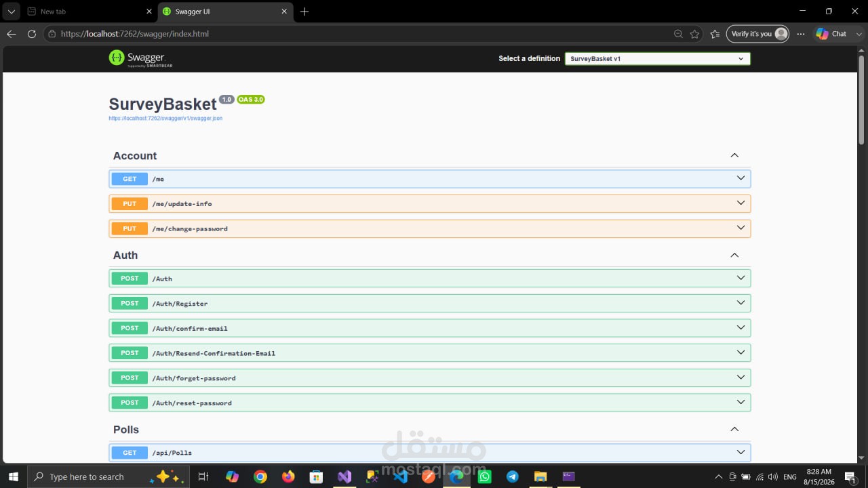Open Telegram from the taskbar
868x488 pixels.
click(513, 476)
